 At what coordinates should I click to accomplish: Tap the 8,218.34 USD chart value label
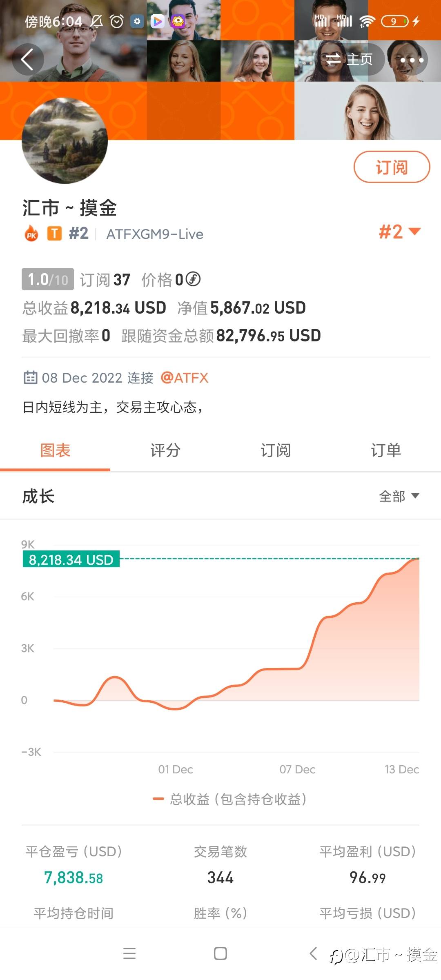(x=71, y=559)
